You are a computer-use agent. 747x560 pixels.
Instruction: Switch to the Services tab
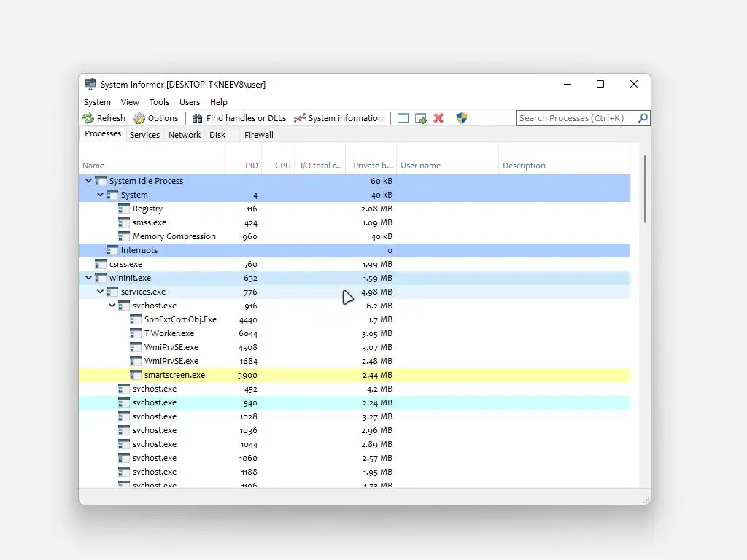pos(145,135)
